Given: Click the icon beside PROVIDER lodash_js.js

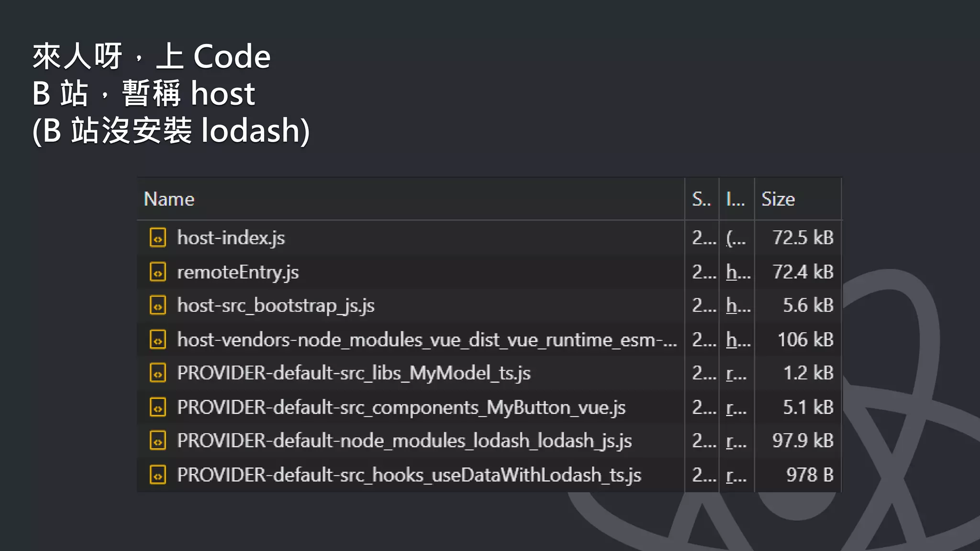Looking at the screenshot, I should (x=157, y=441).
